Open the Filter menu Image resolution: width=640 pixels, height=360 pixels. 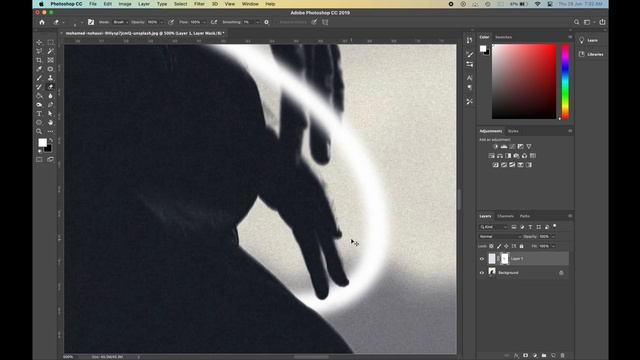click(199, 4)
